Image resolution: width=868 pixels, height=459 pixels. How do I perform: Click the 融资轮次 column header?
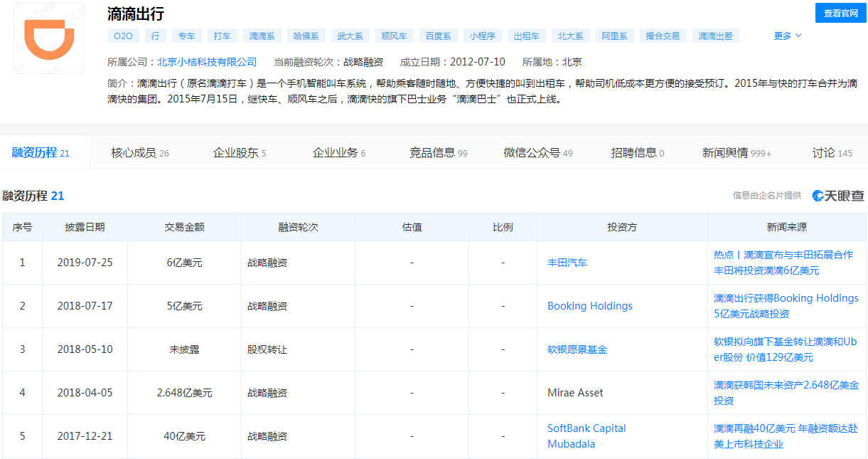pos(298,228)
